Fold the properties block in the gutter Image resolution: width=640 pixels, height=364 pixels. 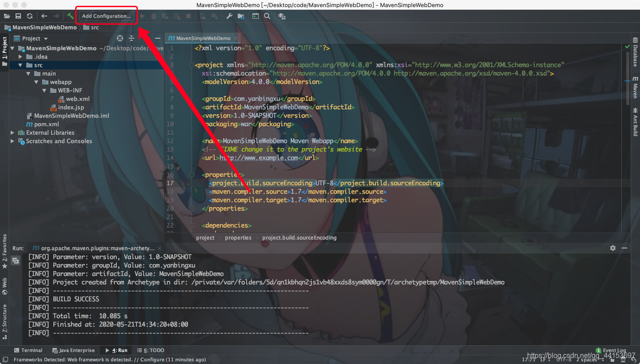[x=192, y=175]
